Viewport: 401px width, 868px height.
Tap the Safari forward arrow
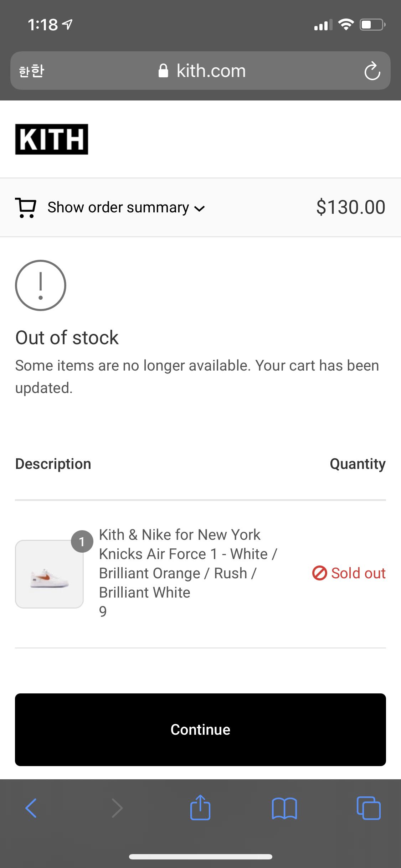click(117, 808)
